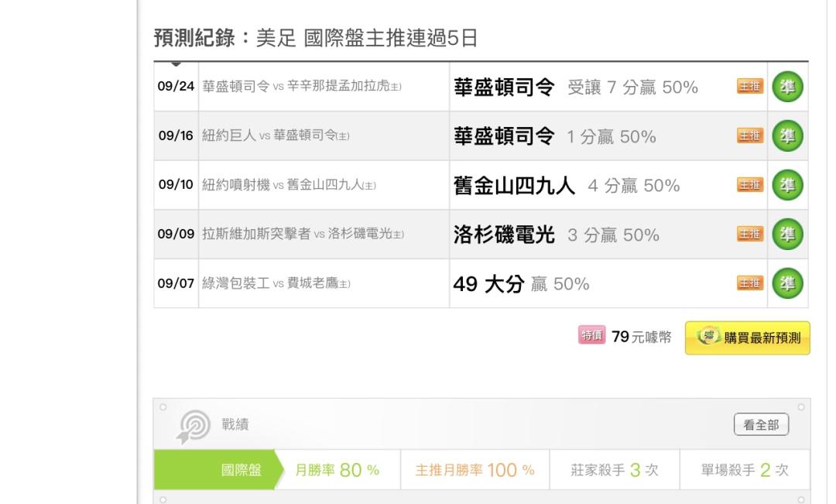Click 莊家殺手 3 次 stat

[614, 470]
